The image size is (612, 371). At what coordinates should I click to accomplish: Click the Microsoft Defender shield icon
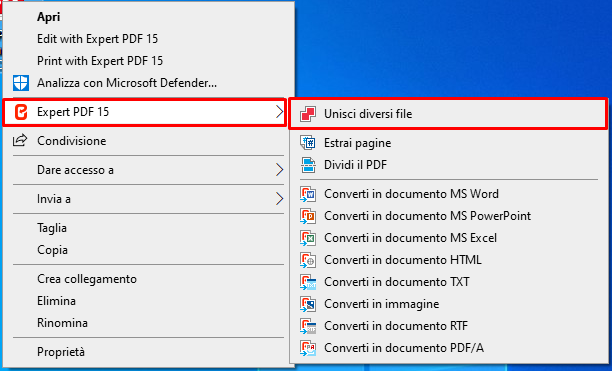point(21,83)
